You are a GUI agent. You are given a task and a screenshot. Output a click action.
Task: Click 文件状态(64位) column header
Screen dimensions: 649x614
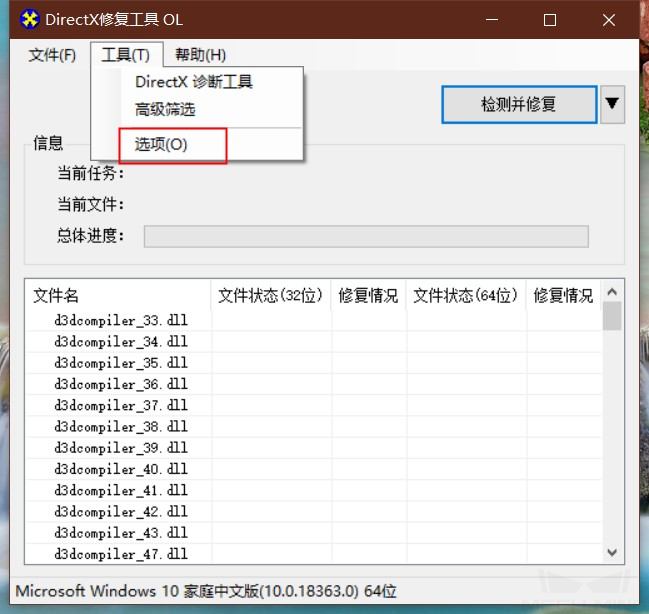tap(466, 296)
